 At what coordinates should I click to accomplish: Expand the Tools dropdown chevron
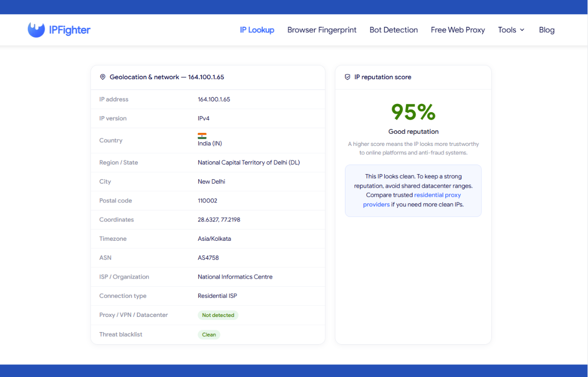coord(522,30)
